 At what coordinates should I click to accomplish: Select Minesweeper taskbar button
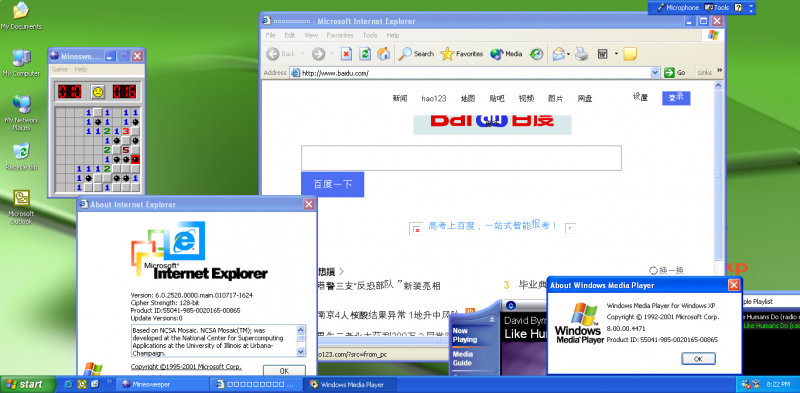(163, 384)
